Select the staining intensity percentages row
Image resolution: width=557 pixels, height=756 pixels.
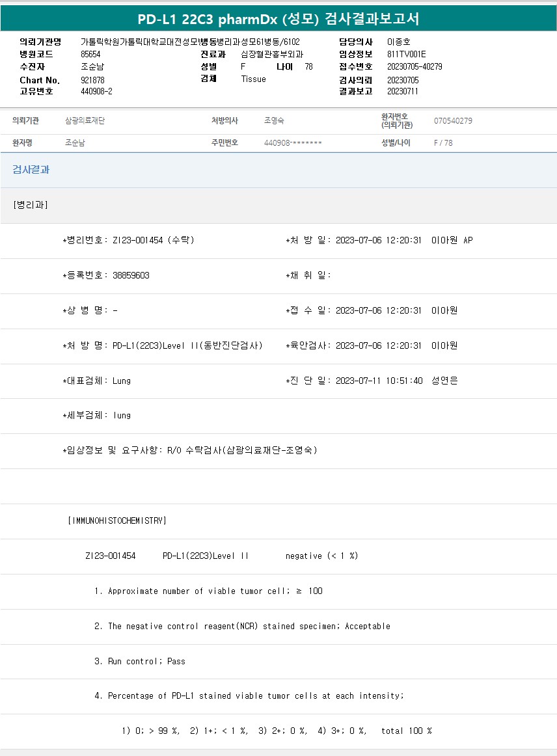(x=277, y=731)
